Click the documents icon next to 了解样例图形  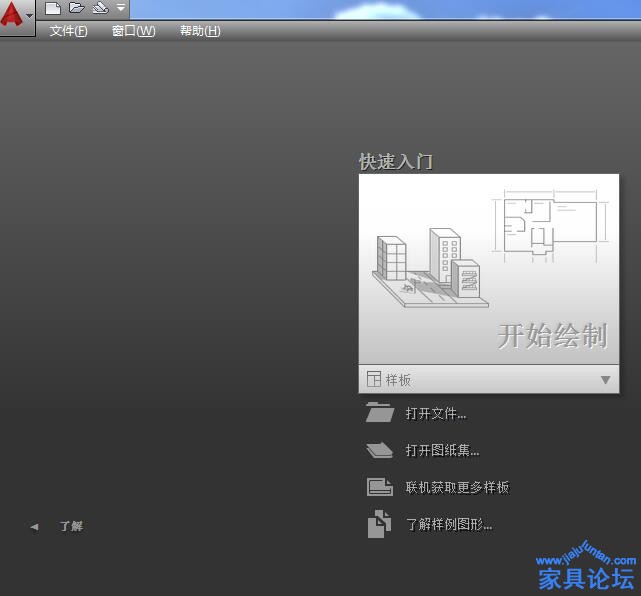coord(379,524)
